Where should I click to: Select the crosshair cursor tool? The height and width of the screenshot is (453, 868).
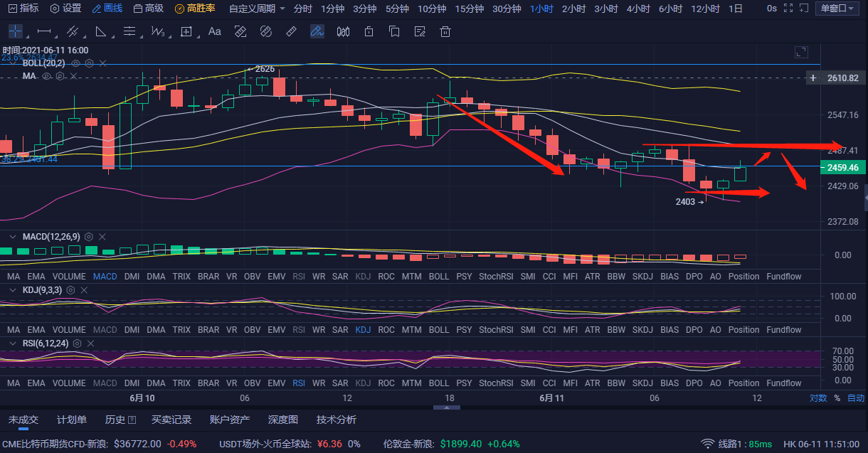15,31
